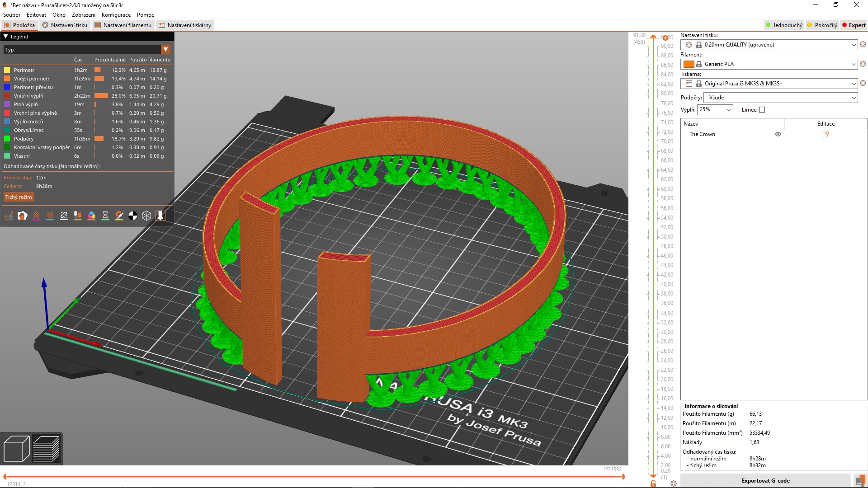
Task: Open the Konfigurace menu
Action: tap(116, 14)
